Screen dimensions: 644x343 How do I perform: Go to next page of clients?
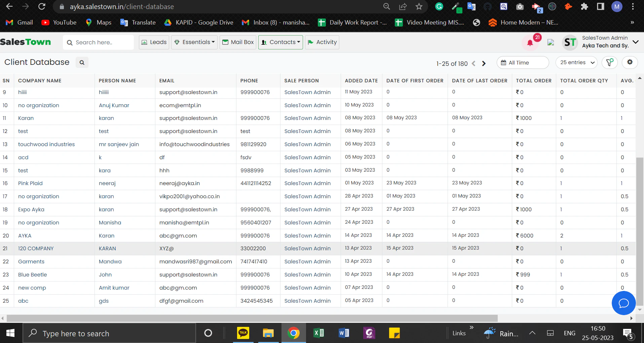(484, 63)
